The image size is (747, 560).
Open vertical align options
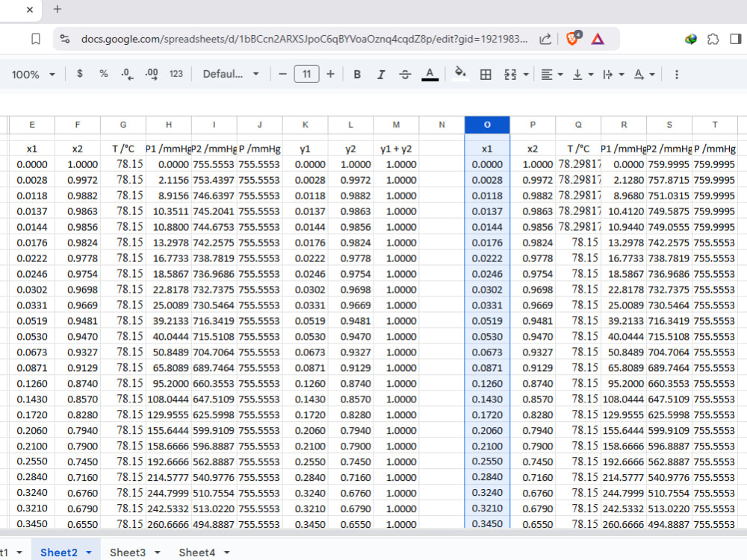(582, 74)
